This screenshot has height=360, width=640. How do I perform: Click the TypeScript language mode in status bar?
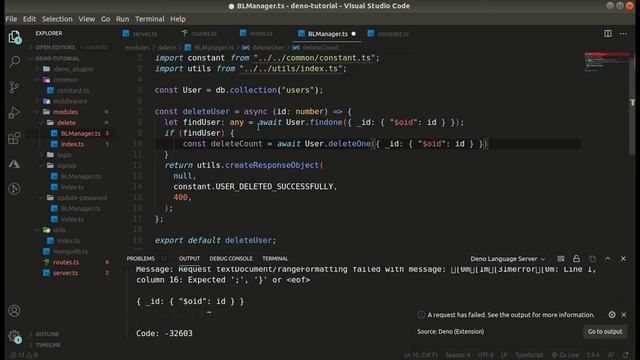pos(529,355)
